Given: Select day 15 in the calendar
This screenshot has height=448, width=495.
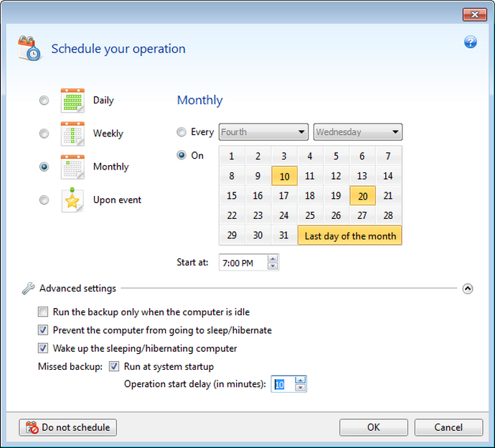Looking at the screenshot, I should (232, 195).
